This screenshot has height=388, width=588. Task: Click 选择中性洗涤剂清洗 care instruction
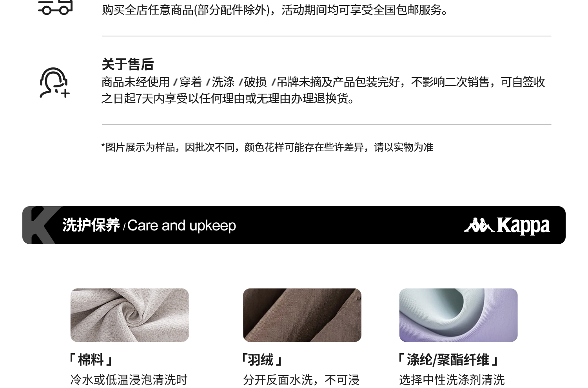[452, 380]
